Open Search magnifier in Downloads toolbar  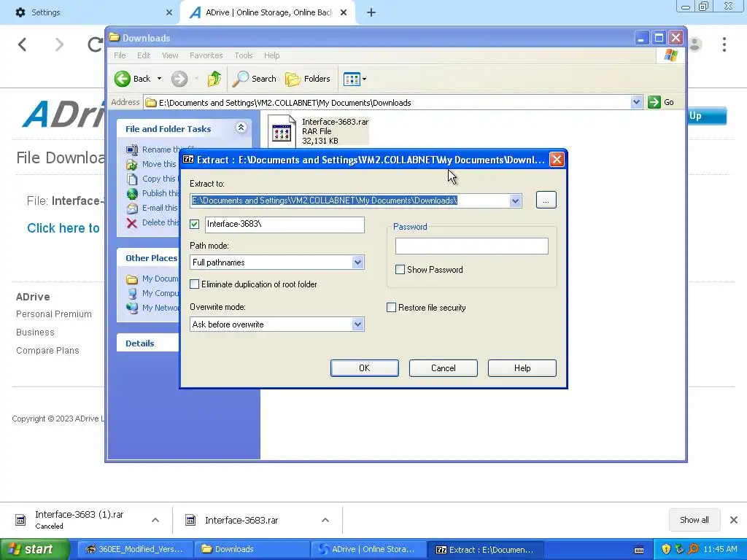click(x=241, y=79)
